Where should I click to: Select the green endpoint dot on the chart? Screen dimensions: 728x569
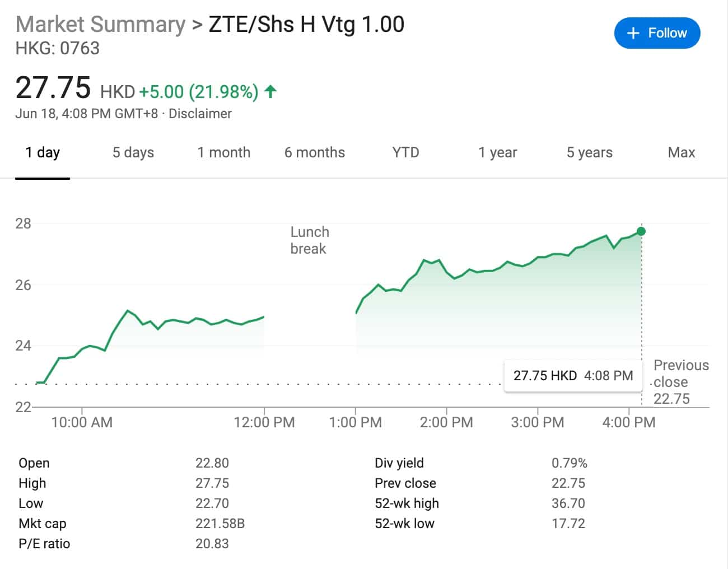[x=641, y=231]
